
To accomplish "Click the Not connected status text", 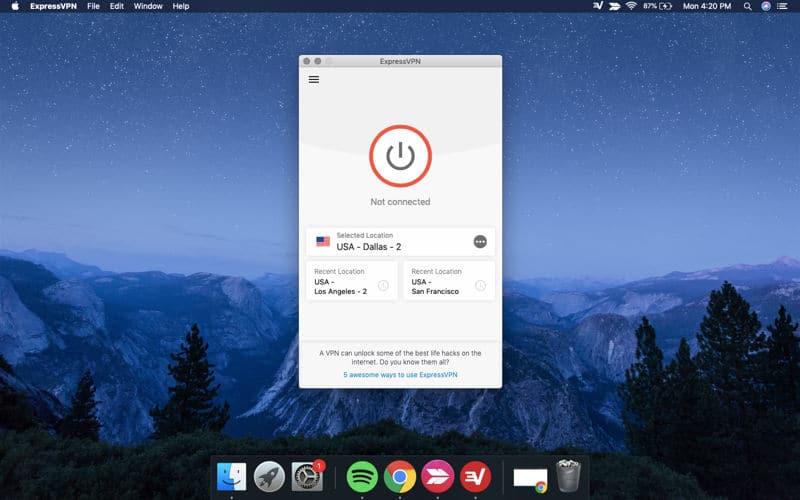I will [401, 202].
